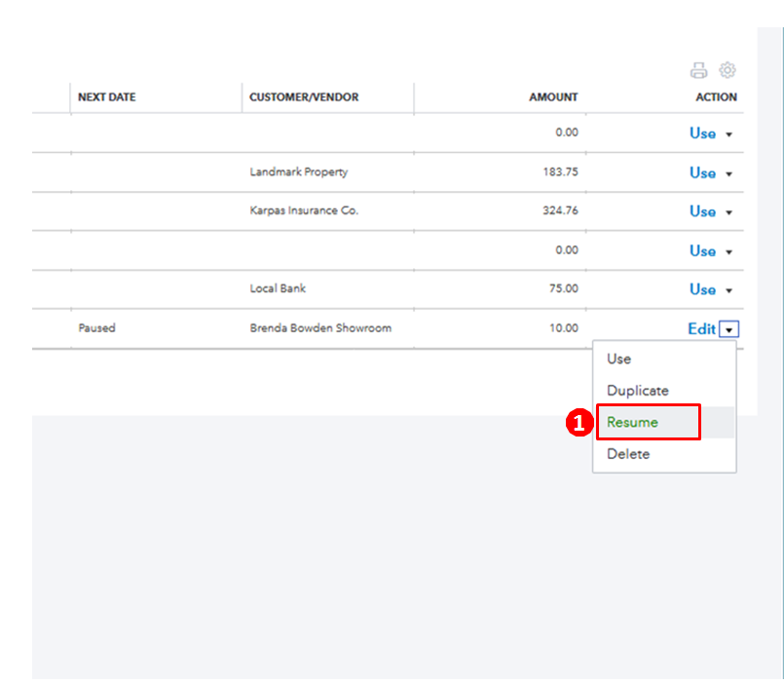Sort by the CUSTOMER/VENDOR column header
Screen dimensions: 784x684
point(304,97)
